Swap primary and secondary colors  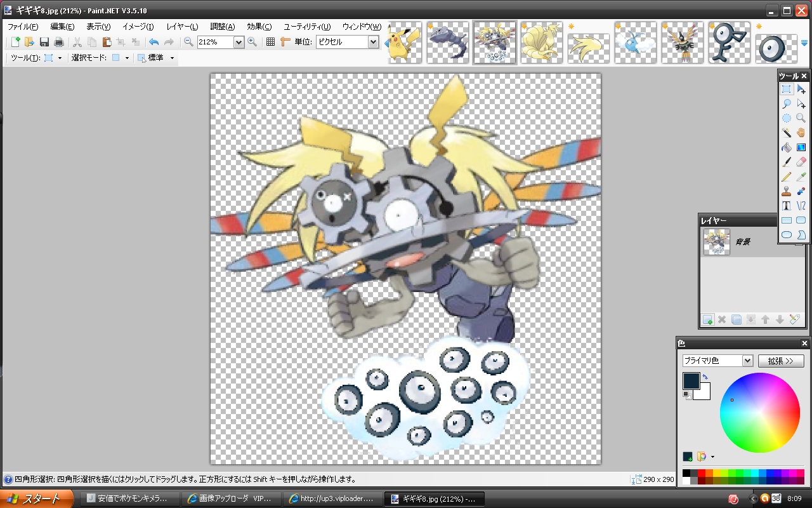point(705,377)
